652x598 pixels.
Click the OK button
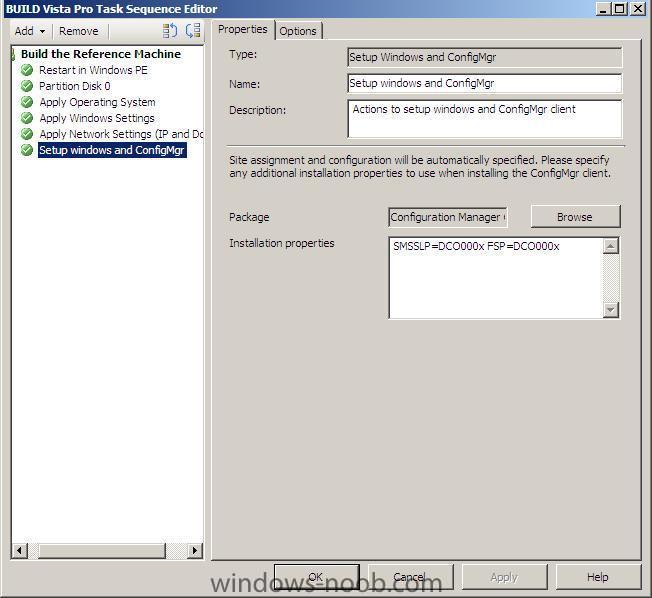316,577
